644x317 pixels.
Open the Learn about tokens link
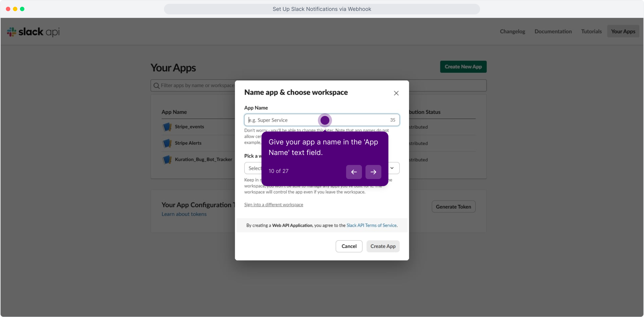click(x=184, y=214)
